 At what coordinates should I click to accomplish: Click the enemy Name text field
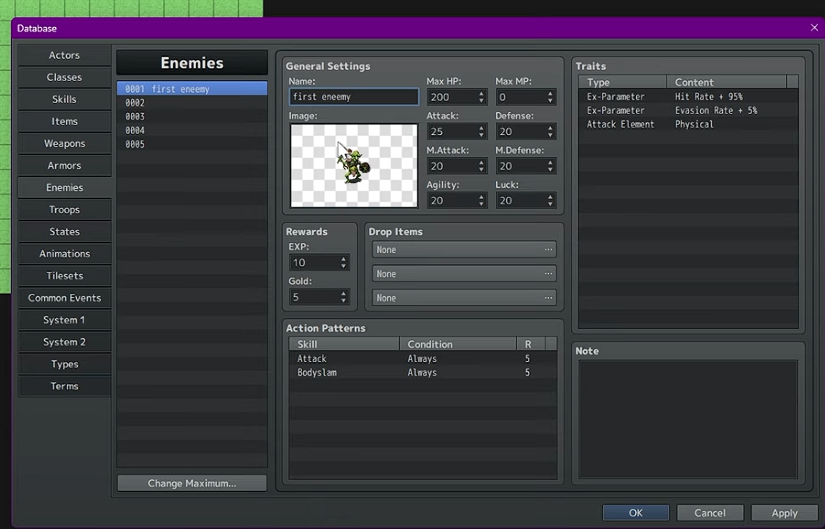click(353, 97)
